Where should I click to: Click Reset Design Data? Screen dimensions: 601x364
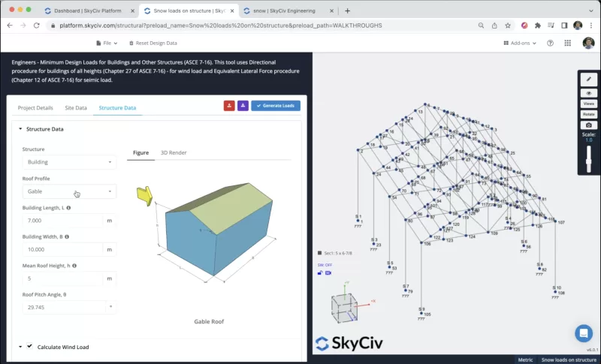[153, 44]
